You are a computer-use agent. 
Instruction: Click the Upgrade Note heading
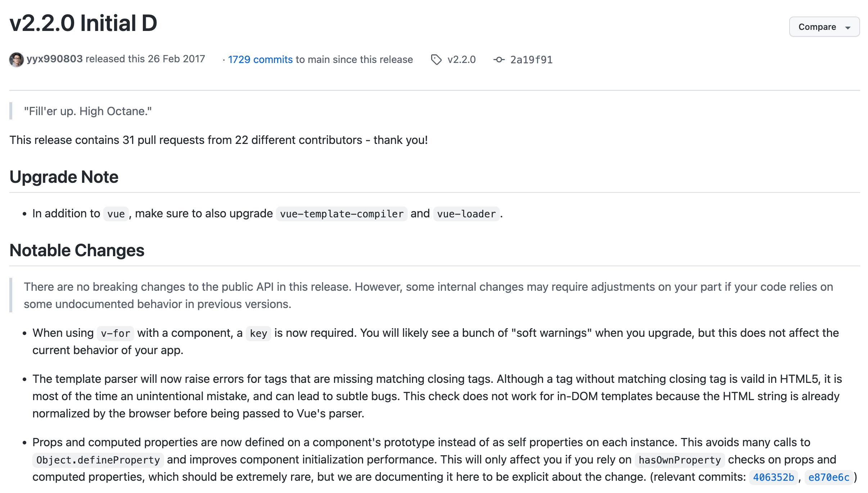pos(64,177)
